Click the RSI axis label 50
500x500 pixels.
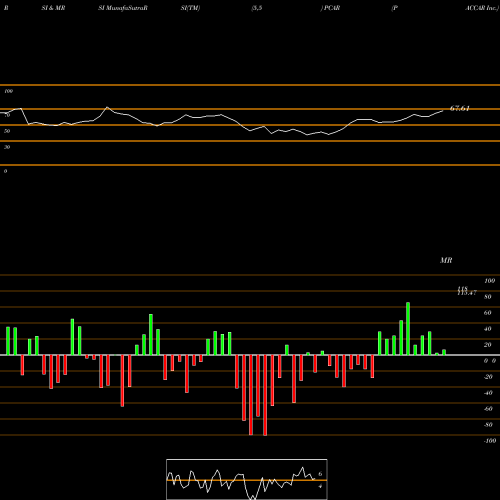pyautogui.click(x=7, y=131)
